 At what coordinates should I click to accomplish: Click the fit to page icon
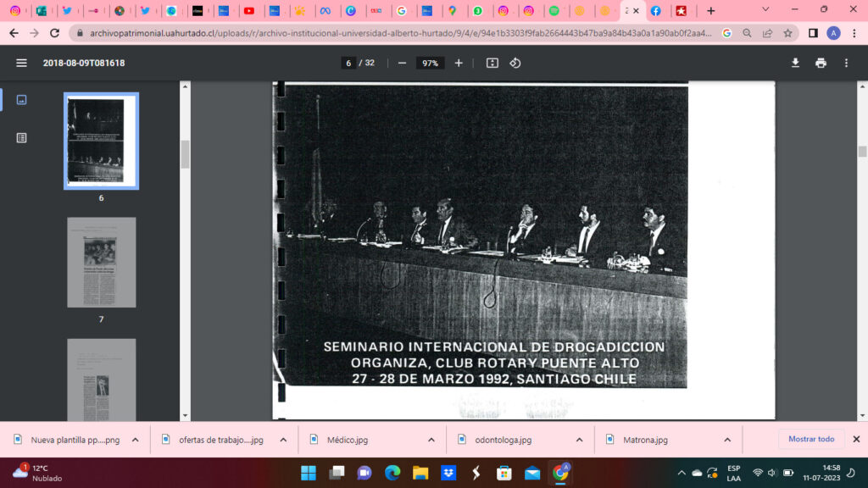[492, 63]
